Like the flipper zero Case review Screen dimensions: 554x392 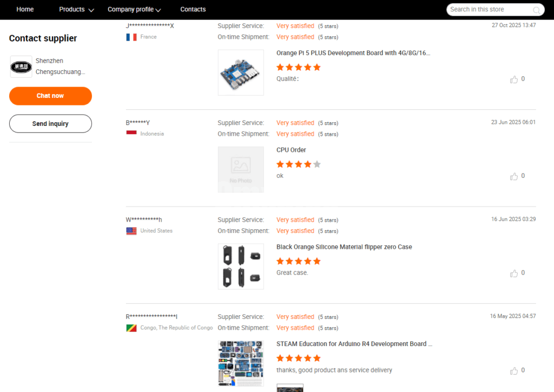point(514,274)
